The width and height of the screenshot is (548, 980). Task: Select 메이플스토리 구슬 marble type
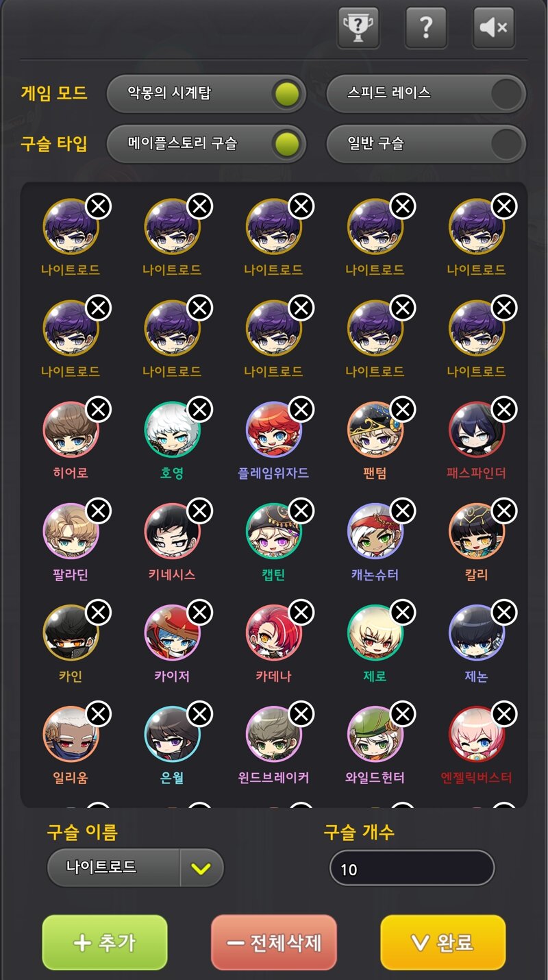206,144
